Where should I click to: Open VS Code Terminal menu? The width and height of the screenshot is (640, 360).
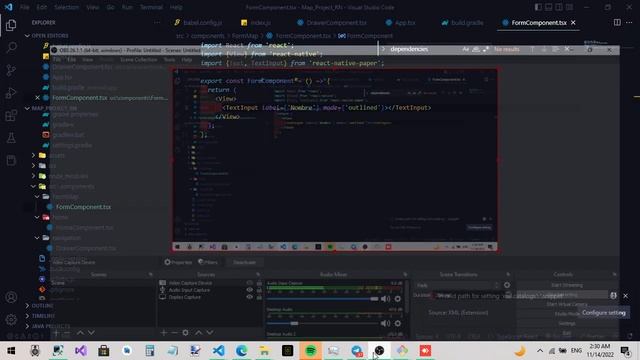coord(151,7)
